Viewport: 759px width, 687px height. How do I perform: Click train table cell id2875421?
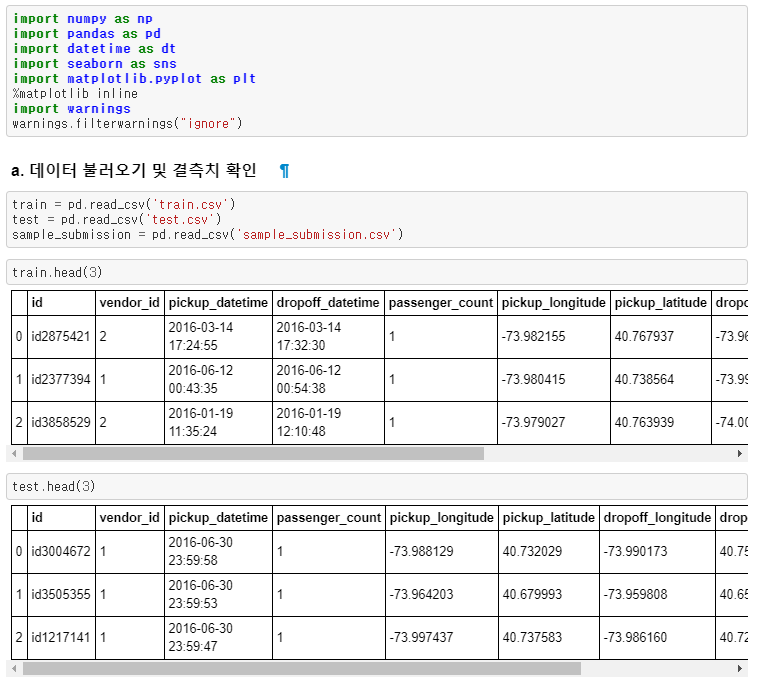61,336
